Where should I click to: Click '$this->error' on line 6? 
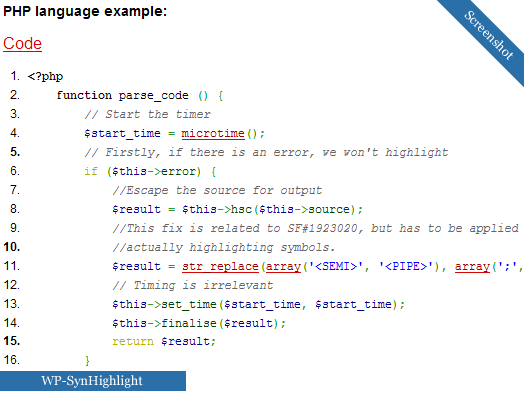(x=154, y=171)
